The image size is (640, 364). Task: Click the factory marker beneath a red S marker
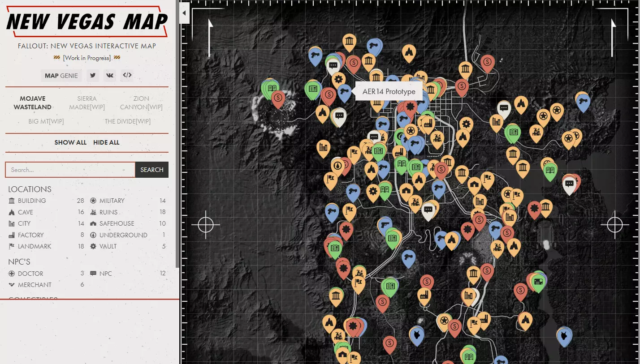(x=424, y=295)
